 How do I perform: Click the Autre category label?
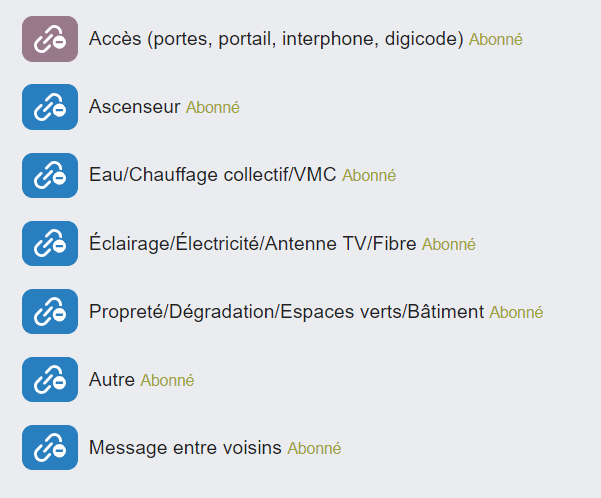(x=112, y=380)
